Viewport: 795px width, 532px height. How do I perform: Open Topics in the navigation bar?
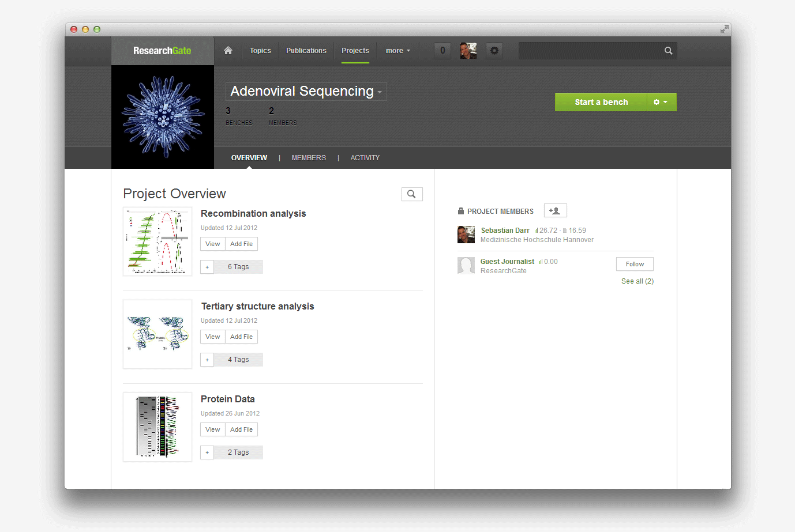tap(260, 51)
